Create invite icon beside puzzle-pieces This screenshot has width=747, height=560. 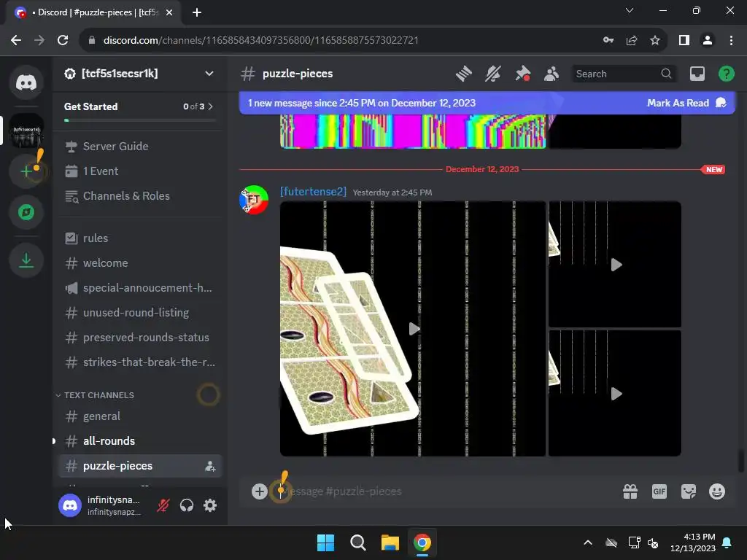(x=210, y=466)
